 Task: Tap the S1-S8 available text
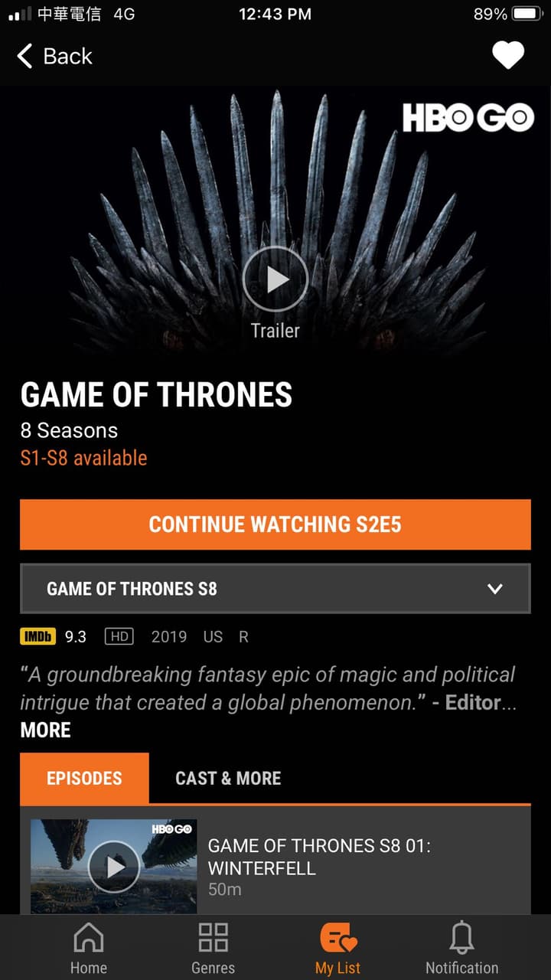pyautogui.click(x=83, y=458)
